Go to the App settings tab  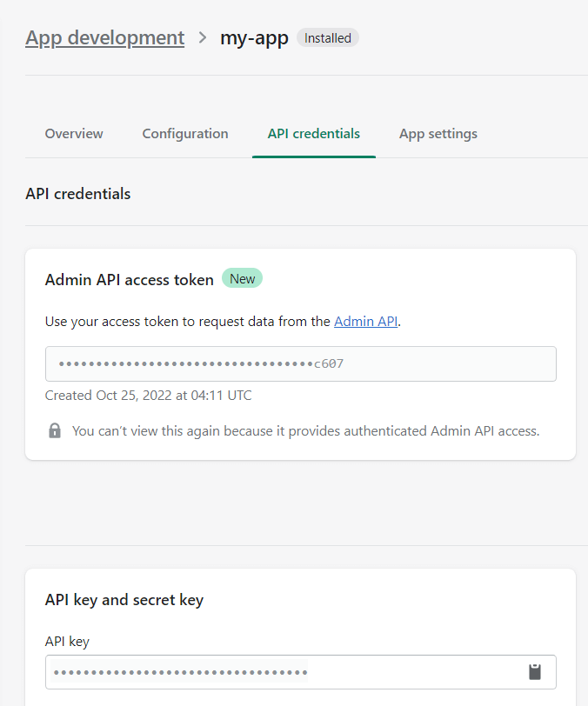click(x=438, y=134)
